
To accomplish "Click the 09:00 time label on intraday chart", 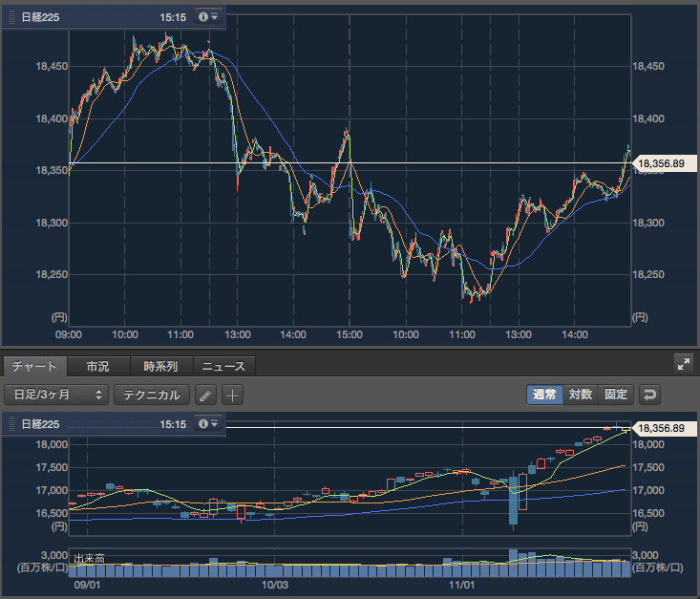I will click(69, 334).
